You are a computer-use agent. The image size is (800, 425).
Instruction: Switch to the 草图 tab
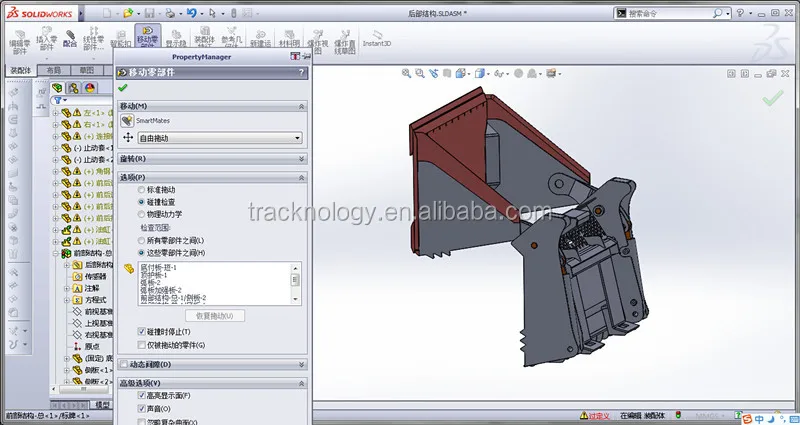coord(88,70)
